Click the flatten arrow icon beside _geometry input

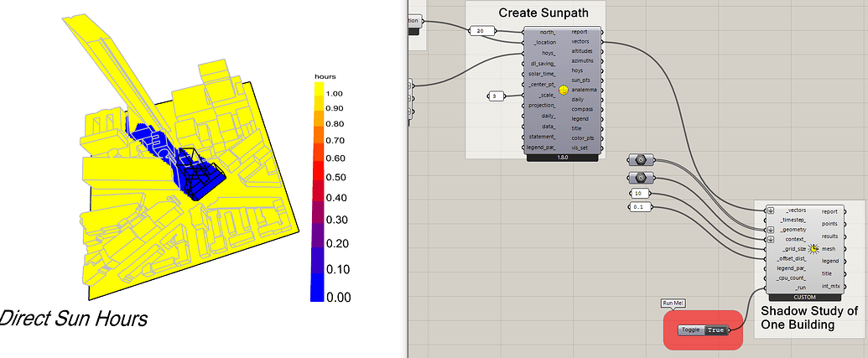tap(771, 230)
